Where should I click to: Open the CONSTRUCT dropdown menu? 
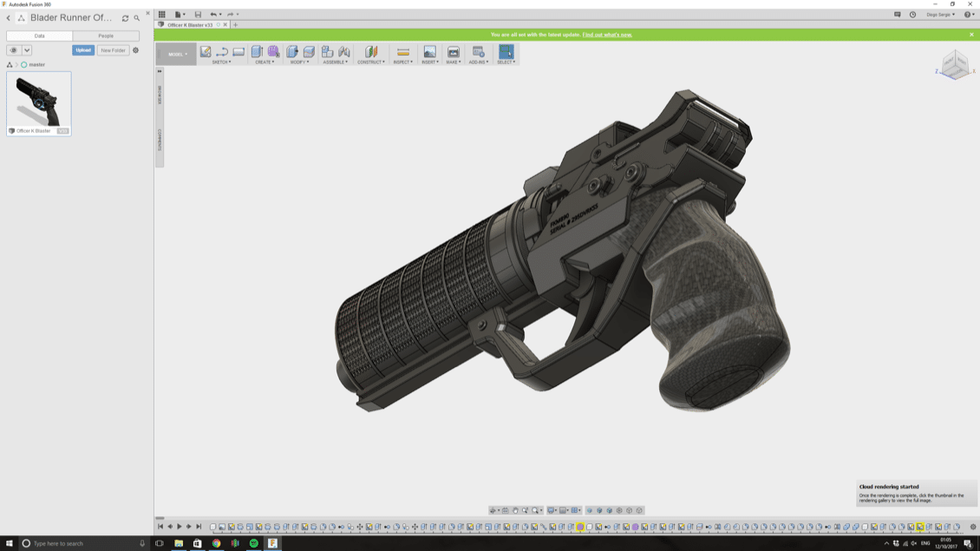tap(371, 62)
